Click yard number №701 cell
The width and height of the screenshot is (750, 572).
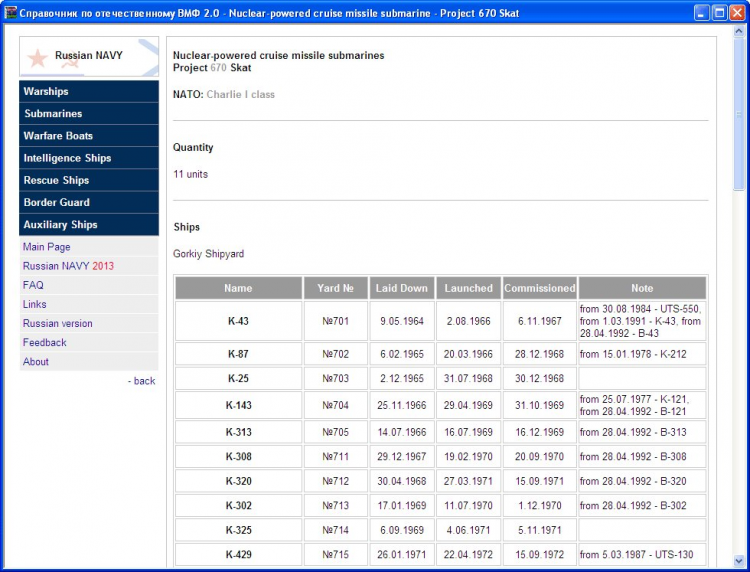(x=335, y=321)
